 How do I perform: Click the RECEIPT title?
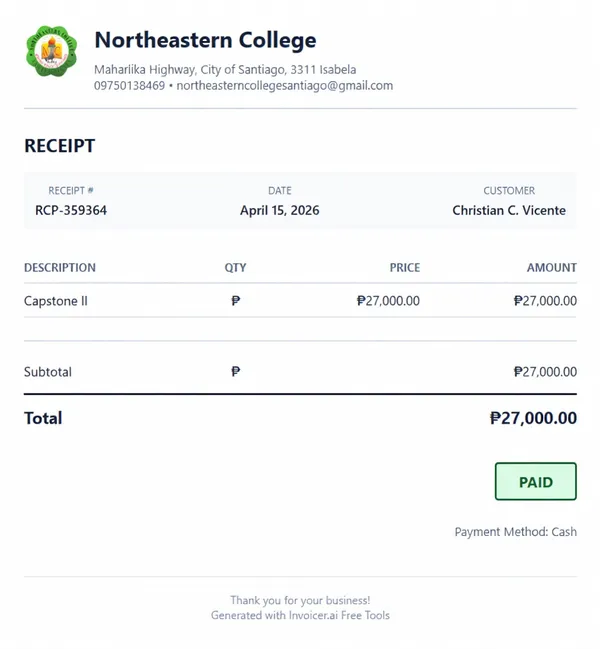click(60, 146)
